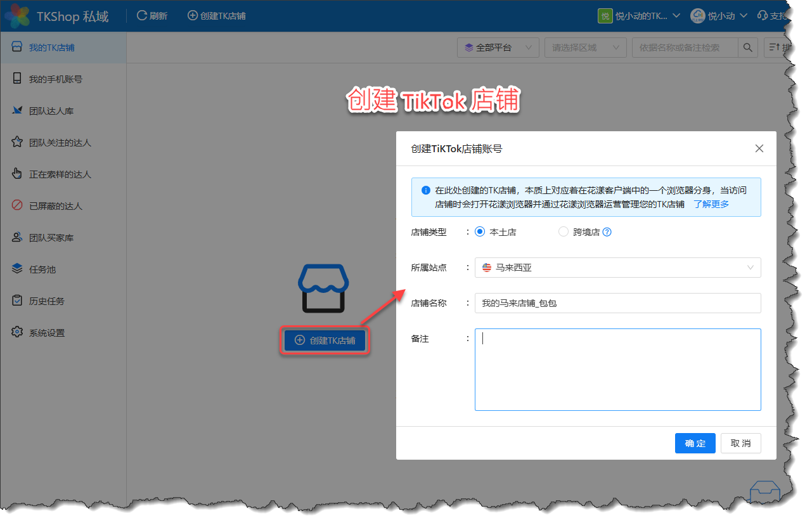
Task: Click the blocked icon beside 已屏蔽的达人
Action: (17, 205)
